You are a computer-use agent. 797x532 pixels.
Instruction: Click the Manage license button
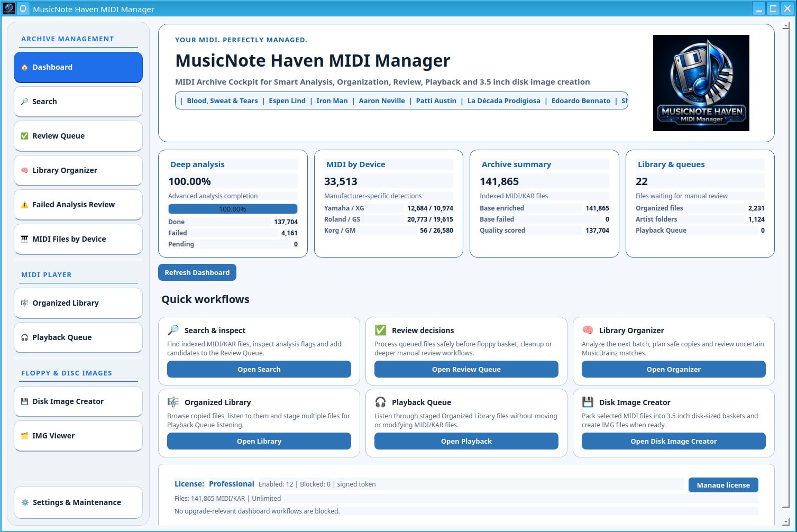point(723,485)
